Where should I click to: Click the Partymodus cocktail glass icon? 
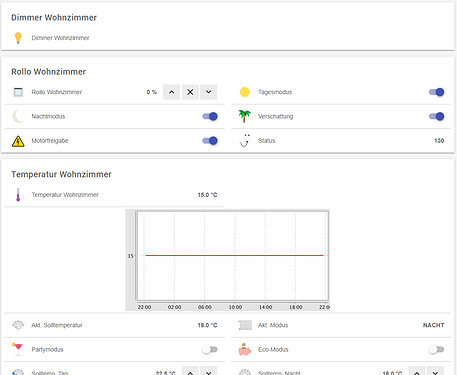pyautogui.click(x=17, y=349)
